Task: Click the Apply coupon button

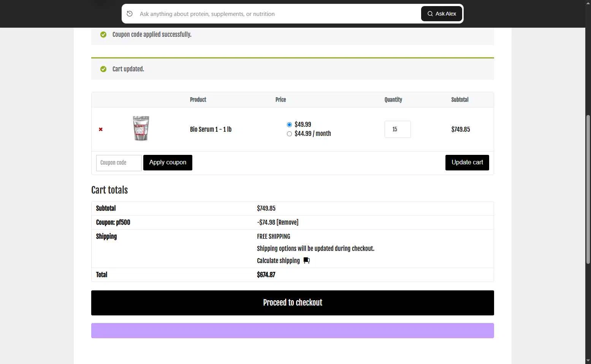Action: point(168,162)
